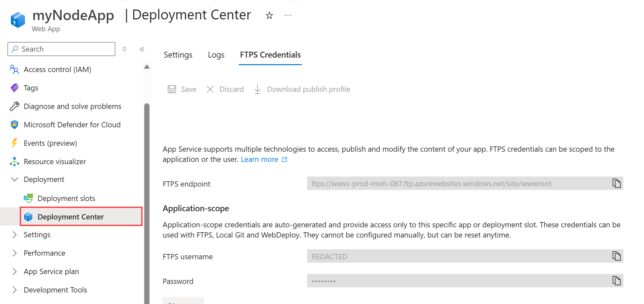Expand the Settings section in sidebar

click(14, 235)
